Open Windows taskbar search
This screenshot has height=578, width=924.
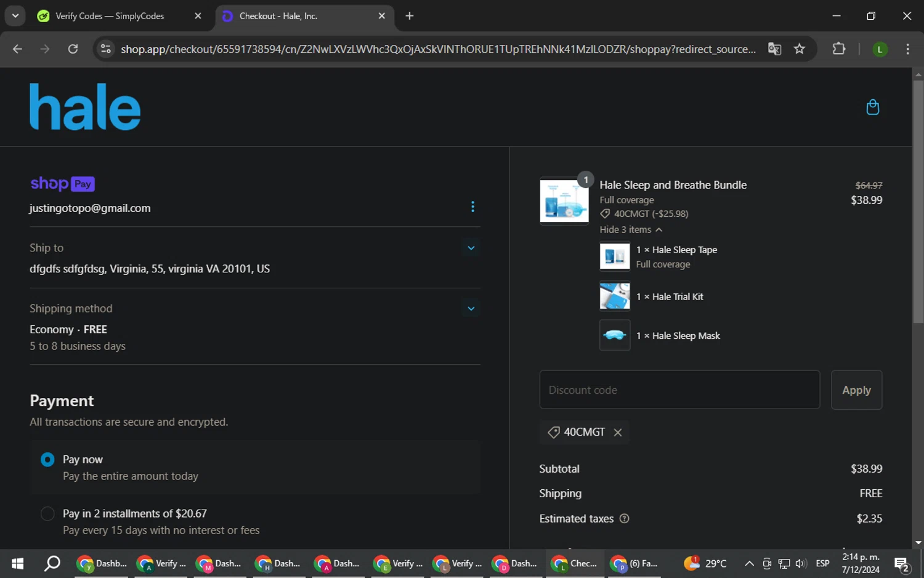pyautogui.click(x=52, y=563)
